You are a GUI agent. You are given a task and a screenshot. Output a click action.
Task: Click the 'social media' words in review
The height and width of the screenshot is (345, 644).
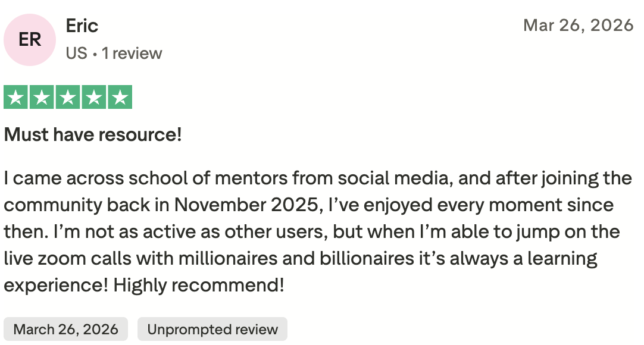click(393, 178)
